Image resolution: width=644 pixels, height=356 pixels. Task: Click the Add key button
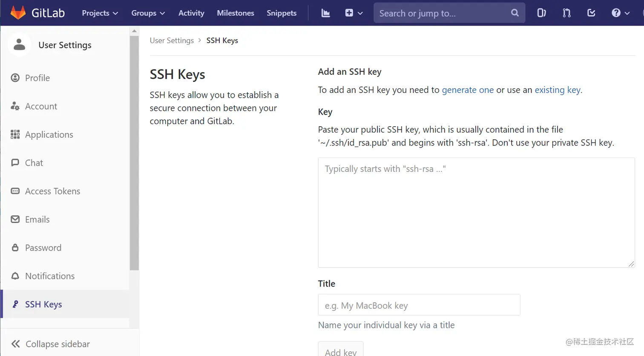click(341, 350)
